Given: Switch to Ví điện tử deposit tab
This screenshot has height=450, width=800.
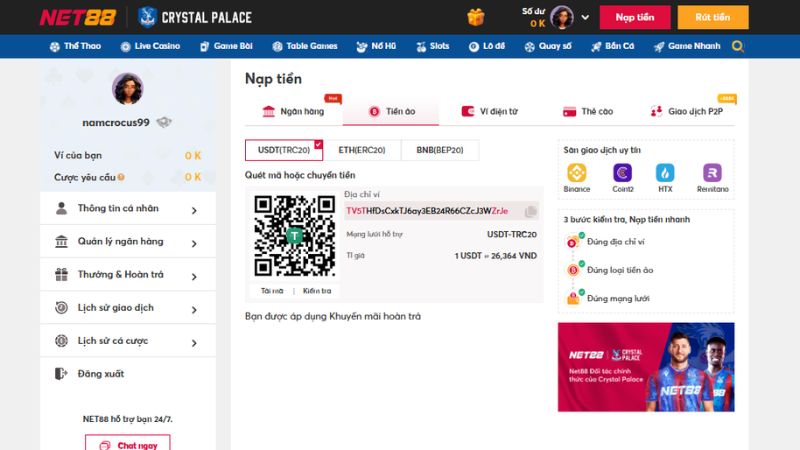Looking at the screenshot, I should click(x=489, y=111).
